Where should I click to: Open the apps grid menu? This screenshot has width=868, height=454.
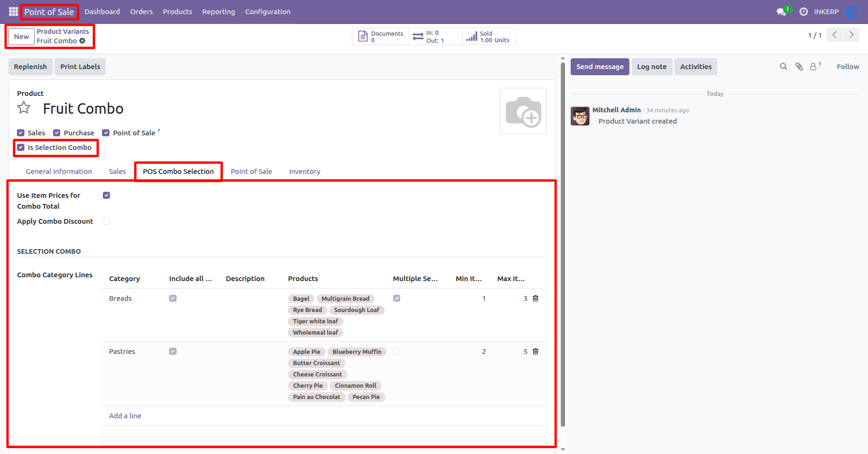point(13,11)
